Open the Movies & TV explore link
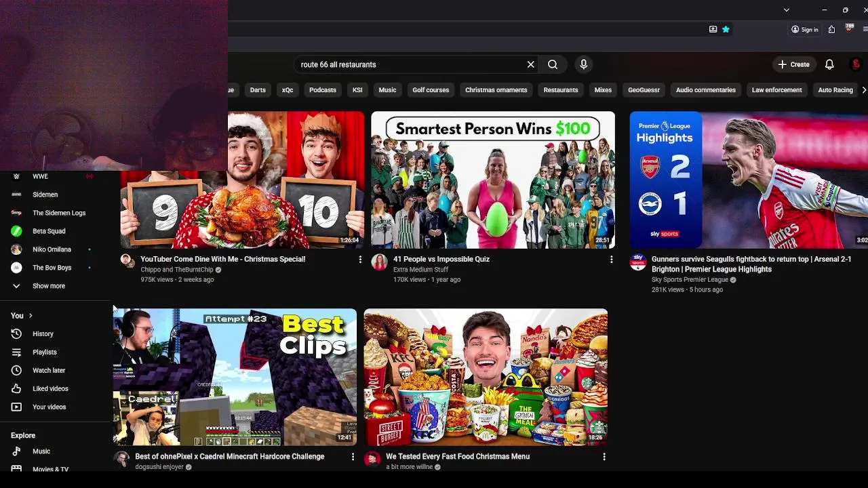Screen dimensions: 868x488 pos(52,469)
